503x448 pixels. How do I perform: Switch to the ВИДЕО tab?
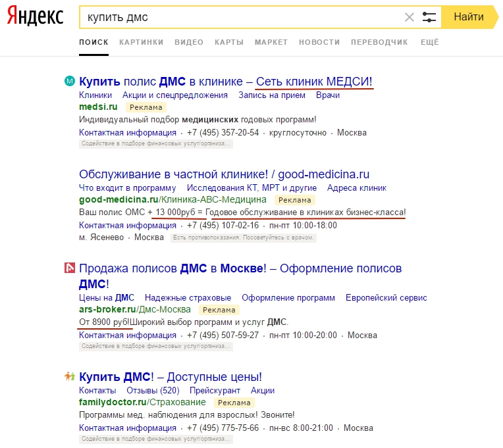click(x=189, y=42)
